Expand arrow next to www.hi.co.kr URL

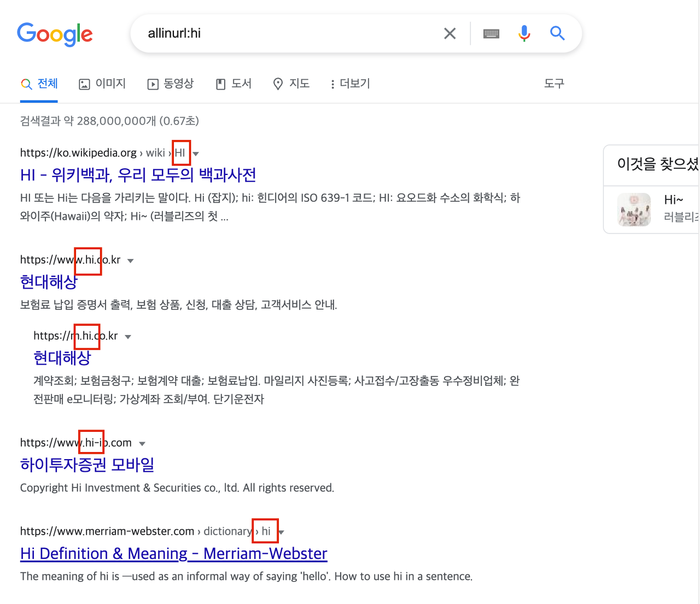coord(130,261)
